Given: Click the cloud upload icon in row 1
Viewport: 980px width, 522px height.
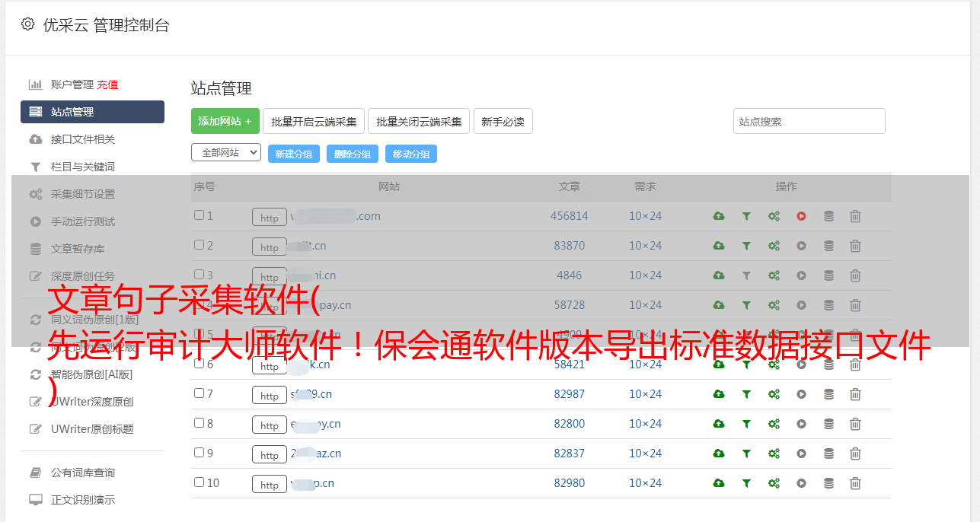Looking at the screenshot, I should coord(718,216).
